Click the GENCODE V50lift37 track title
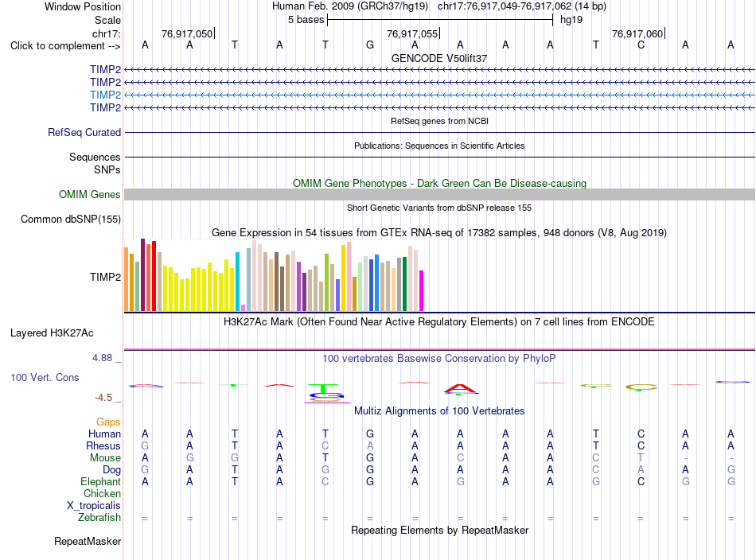This screenshot has height=560, width=756. click(439, 58)
